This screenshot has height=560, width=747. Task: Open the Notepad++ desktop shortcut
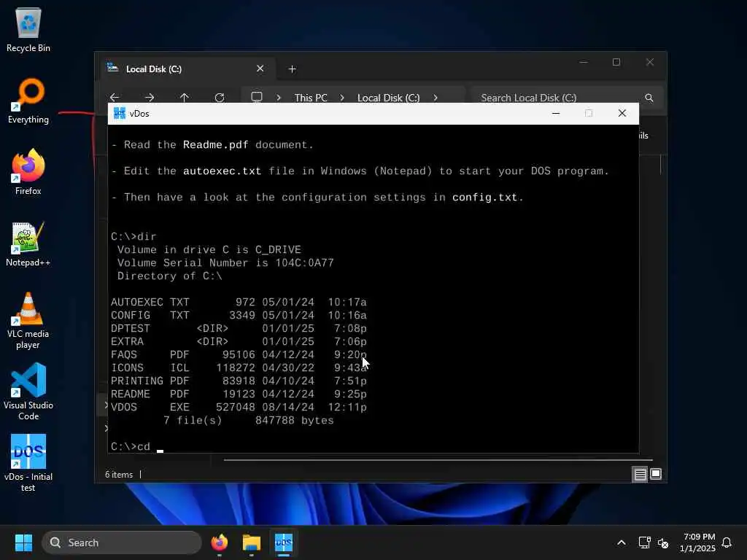(28, 244)
